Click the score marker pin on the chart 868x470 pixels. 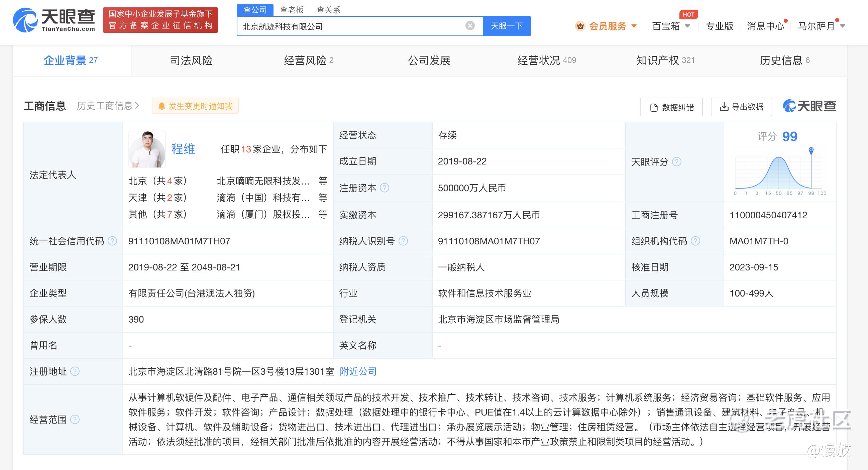click(811, 150)
